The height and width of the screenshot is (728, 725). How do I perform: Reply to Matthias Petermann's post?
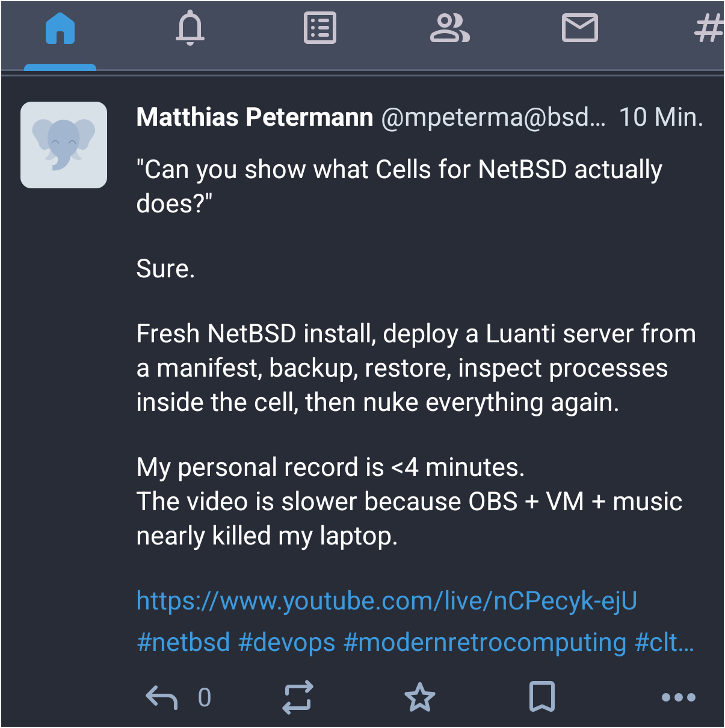162,697
